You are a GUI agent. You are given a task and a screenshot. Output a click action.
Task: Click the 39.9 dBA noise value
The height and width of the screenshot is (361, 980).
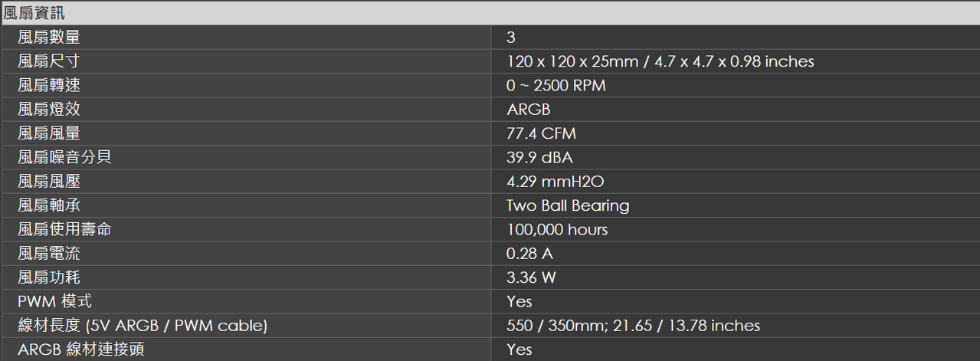[x=539, y=157]
